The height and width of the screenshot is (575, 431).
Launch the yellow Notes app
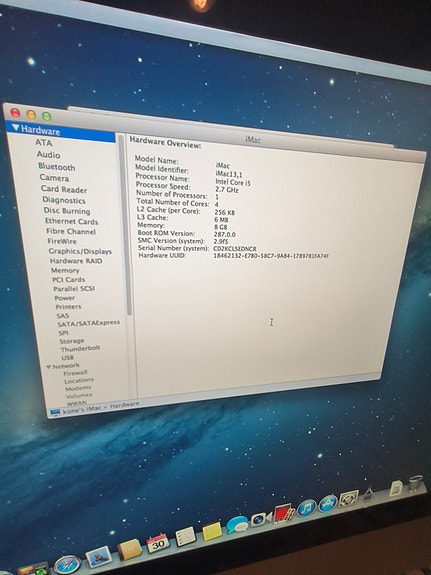pos(212,531)
